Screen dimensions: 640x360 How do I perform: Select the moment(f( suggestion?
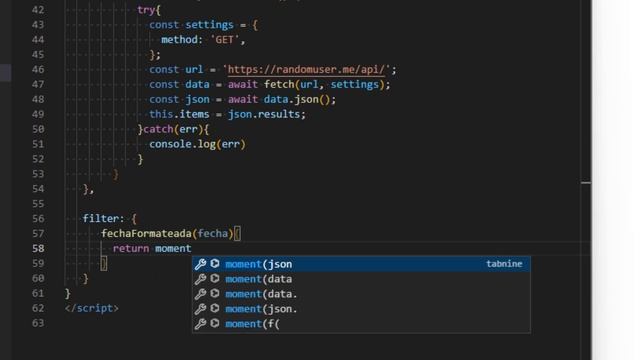click(x=361, y=324)
